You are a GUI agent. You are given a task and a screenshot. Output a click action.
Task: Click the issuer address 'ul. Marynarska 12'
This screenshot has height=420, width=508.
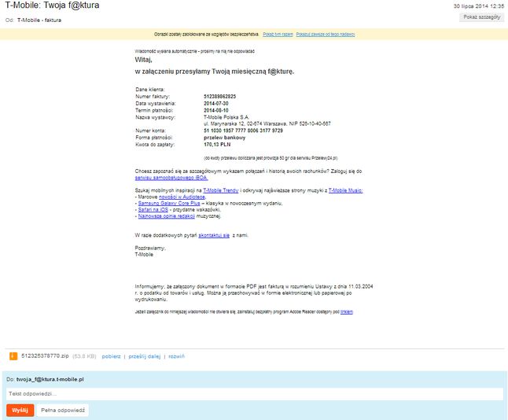coord(224,123)
